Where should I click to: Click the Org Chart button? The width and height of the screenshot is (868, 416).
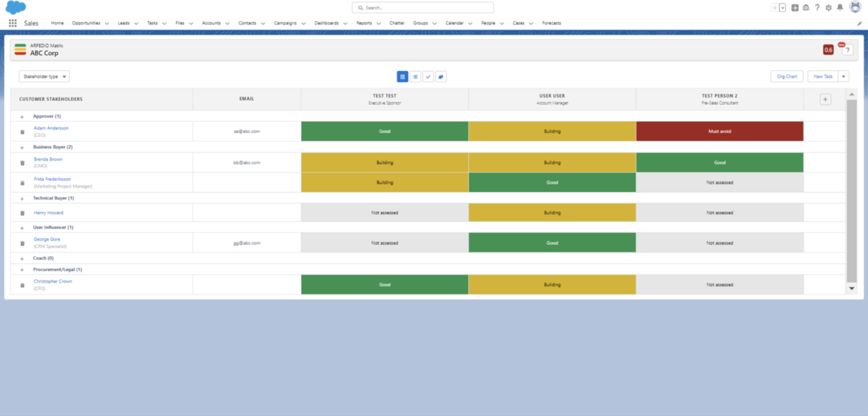coord(787,77)
